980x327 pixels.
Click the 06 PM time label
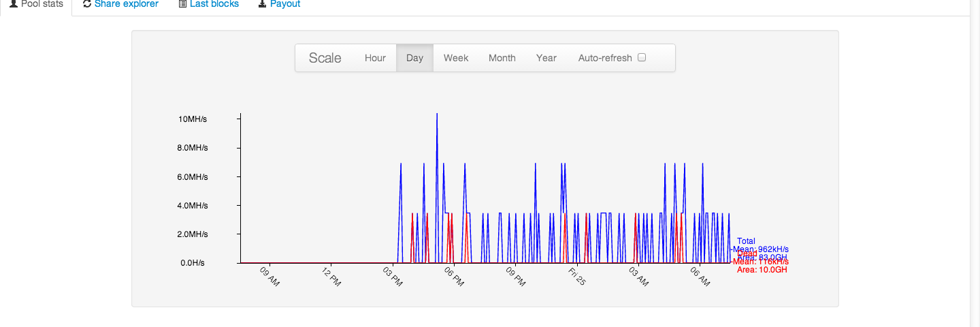tap(455, 277)
